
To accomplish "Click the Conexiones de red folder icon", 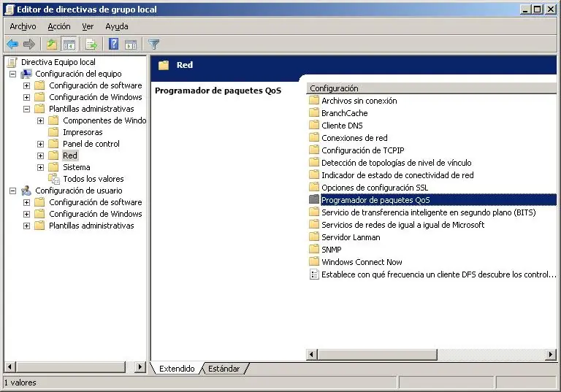I will [x=314, y=138].
